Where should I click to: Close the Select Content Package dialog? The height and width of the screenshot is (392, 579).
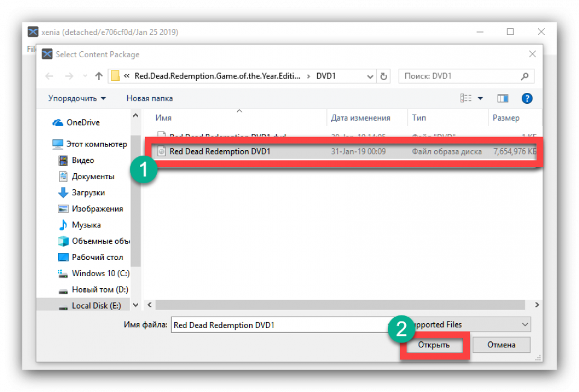coord(532,54)
